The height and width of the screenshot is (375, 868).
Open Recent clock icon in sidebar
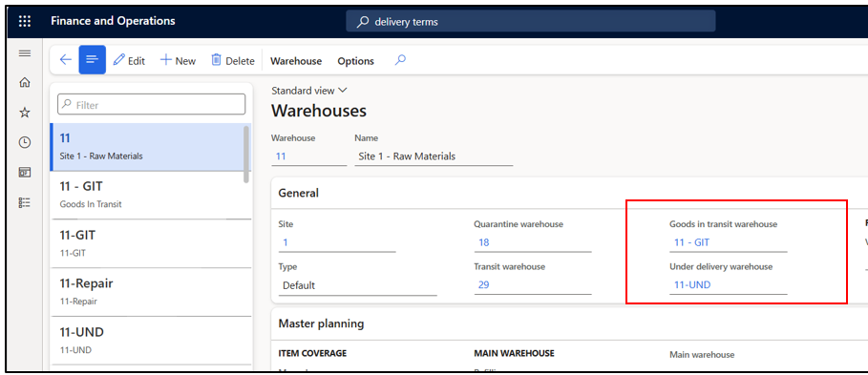[25, 143]
